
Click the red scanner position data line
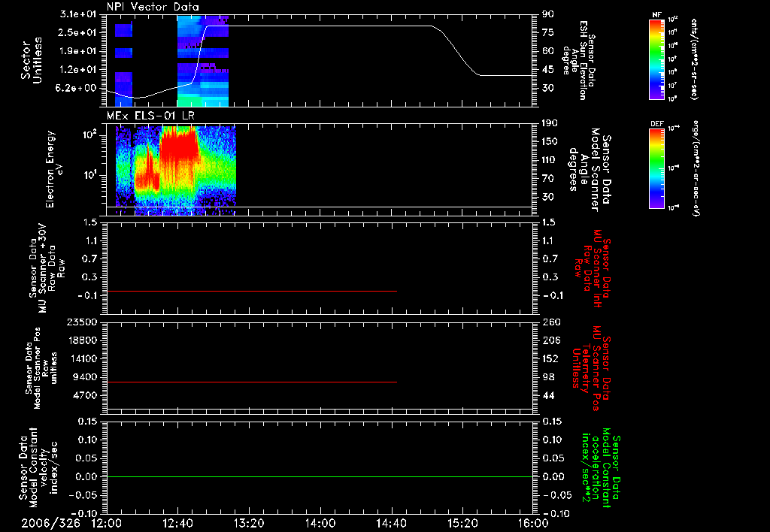coord(251,382)
